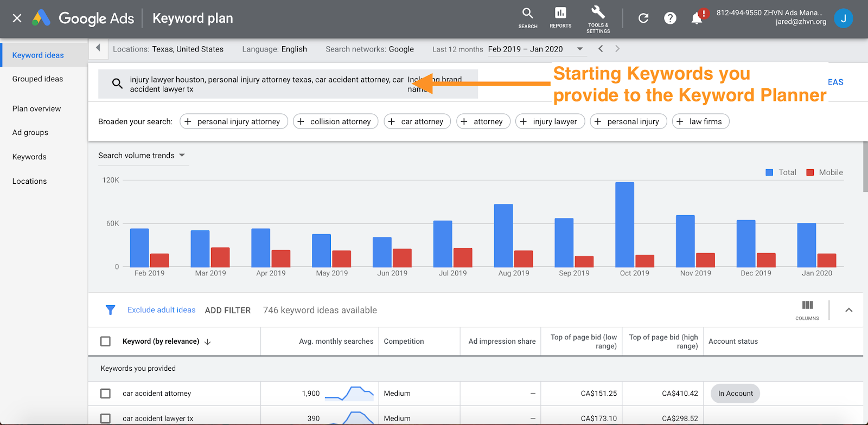The image size is (868, 425).
Task: Open the Reports icon
Action: pyautogui.click(x=560, y=18)
